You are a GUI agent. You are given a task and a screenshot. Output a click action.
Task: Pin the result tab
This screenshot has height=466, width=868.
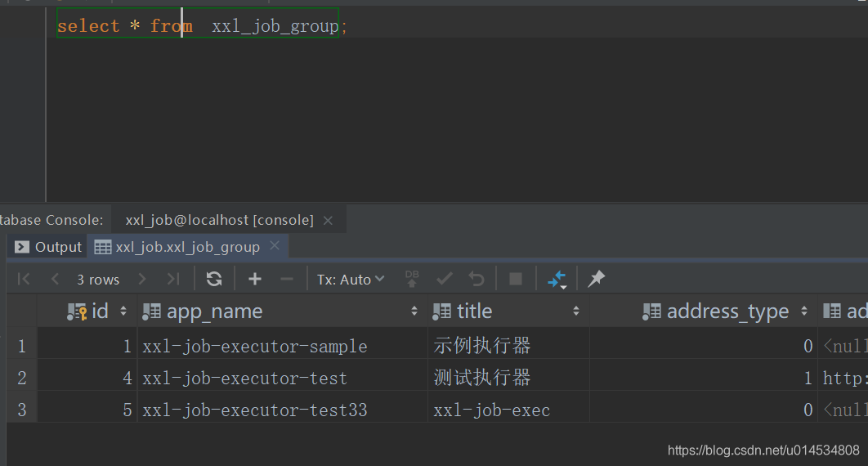597,280
